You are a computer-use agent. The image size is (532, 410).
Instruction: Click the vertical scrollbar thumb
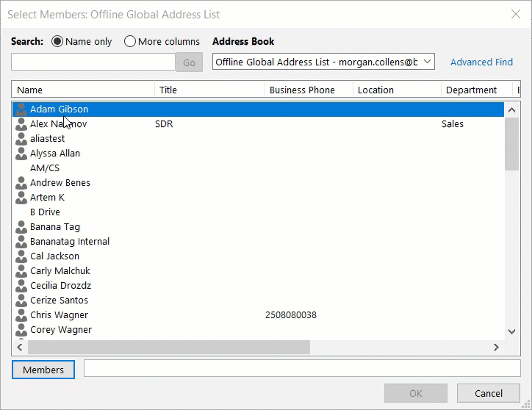pyautogui.click(x=511, y=144)
